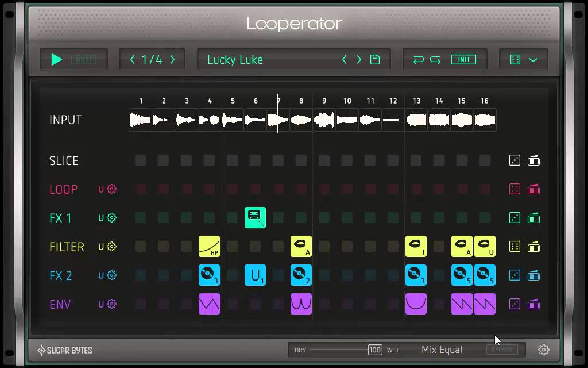The height and width of the screenshot is (368, 588).
Task: Randomize the FX 1 row with its dice icon
Action: pyautogui.click(x=514, y=218)
